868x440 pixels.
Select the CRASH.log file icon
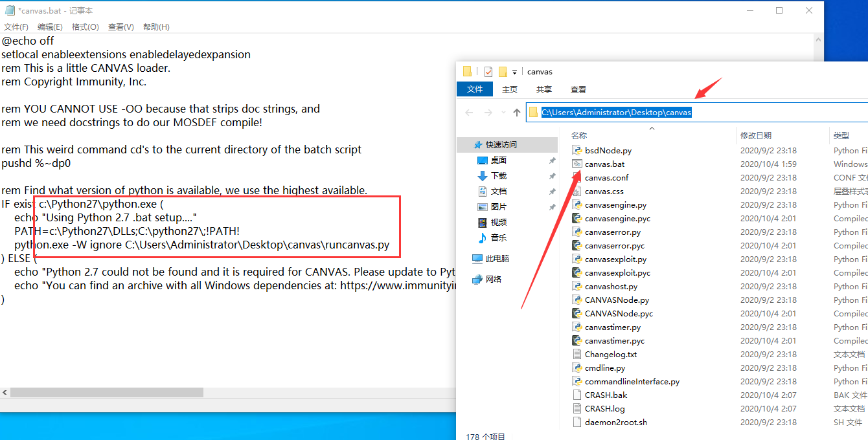(577, 408)
